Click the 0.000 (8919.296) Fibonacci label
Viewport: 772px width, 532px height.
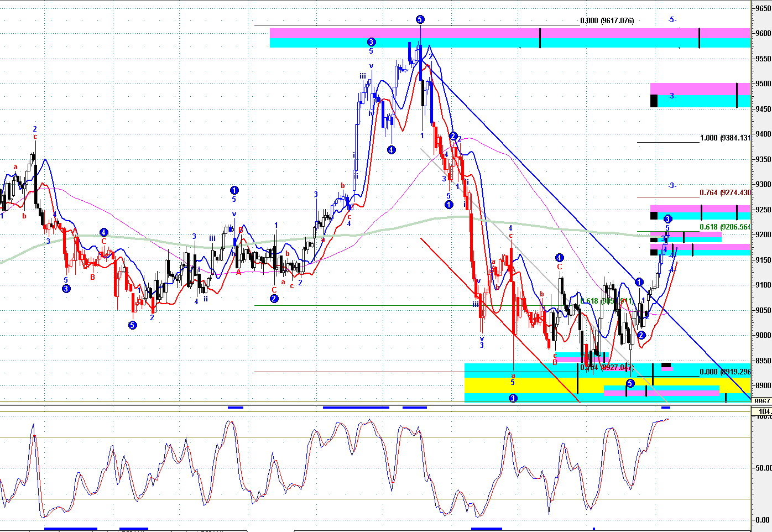pos(724,372)
